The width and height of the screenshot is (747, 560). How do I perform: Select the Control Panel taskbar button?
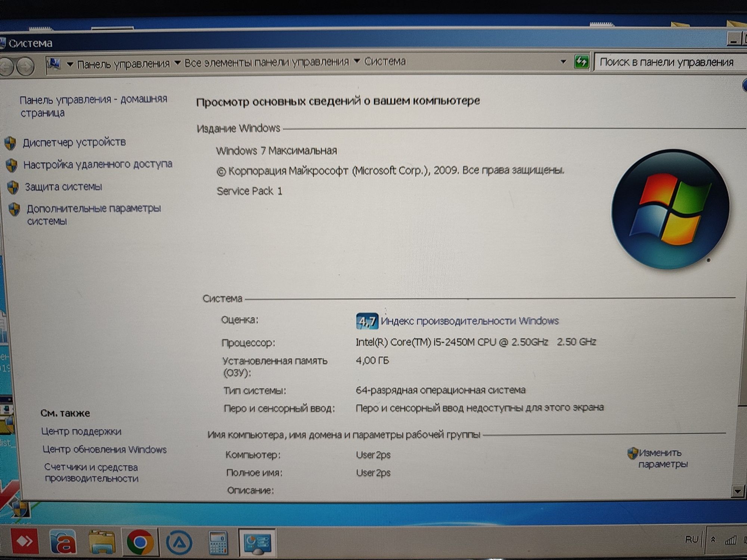pos(257,542)
